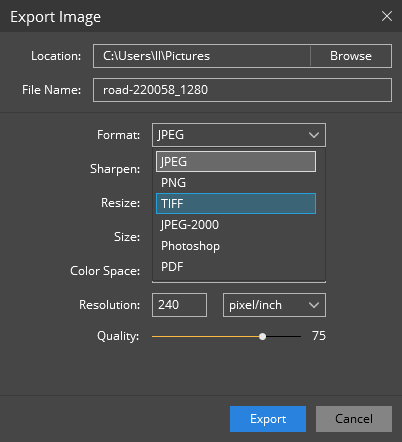This screenshot has height=442, width=402.
Task: Click the Browse button for location
Action: click(351, 56)
